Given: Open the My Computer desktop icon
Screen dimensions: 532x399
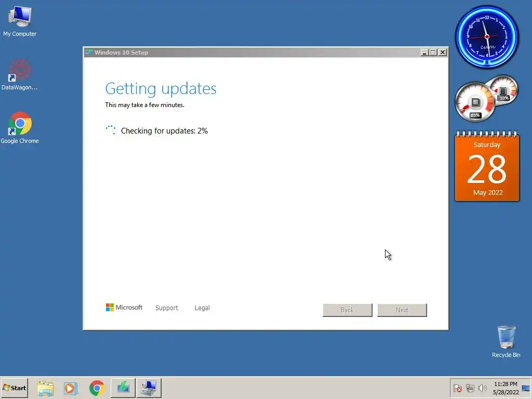Looking at the screenshot, I should 20,21.
